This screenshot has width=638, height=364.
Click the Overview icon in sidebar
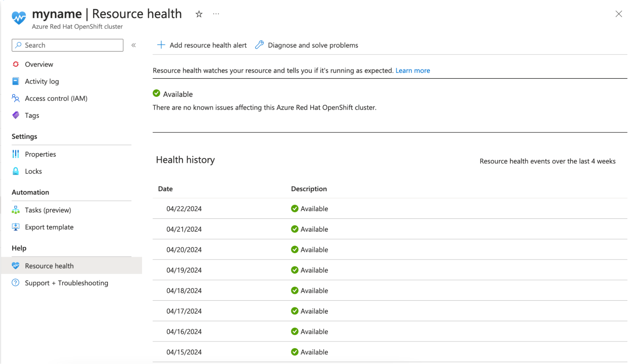point(16,64)
